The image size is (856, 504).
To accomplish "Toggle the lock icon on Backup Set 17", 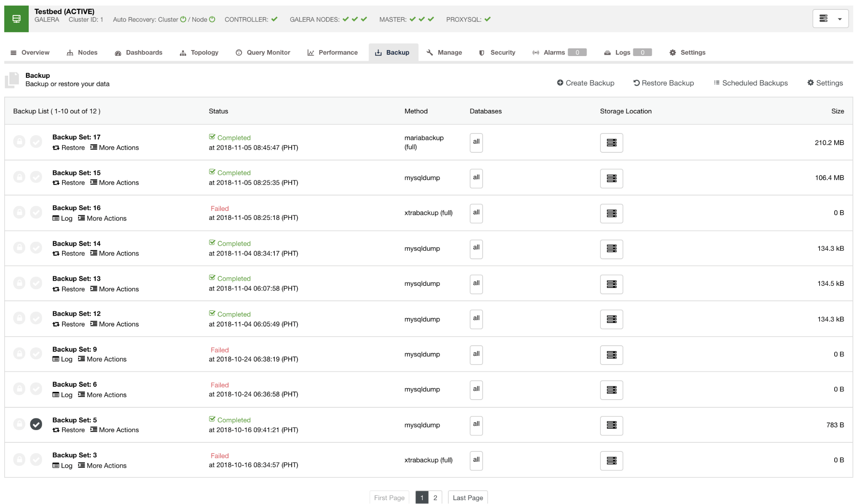I will [19, 141].
